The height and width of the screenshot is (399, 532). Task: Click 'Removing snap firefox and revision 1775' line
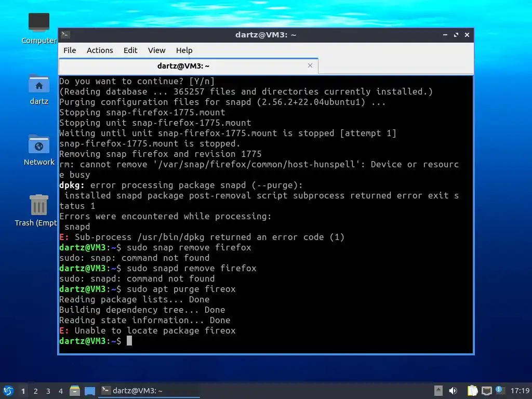tap(161, 154)
